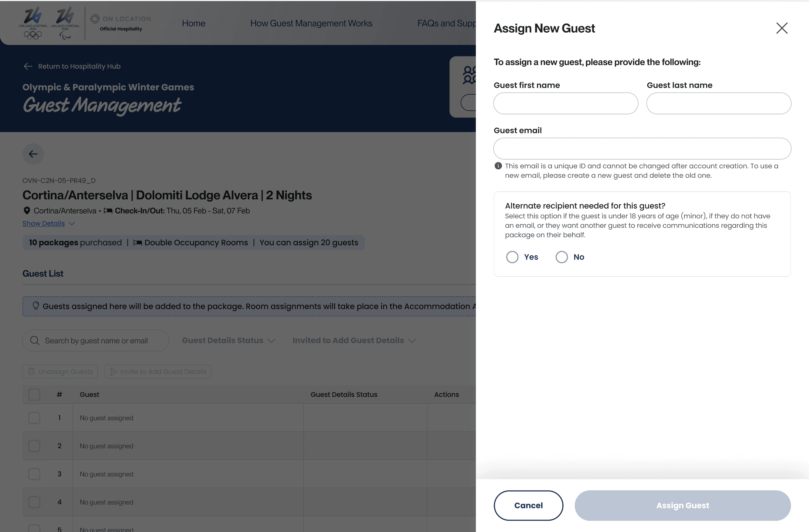
Task: Click the Actions column header
Action: click(x=446, y=395)
